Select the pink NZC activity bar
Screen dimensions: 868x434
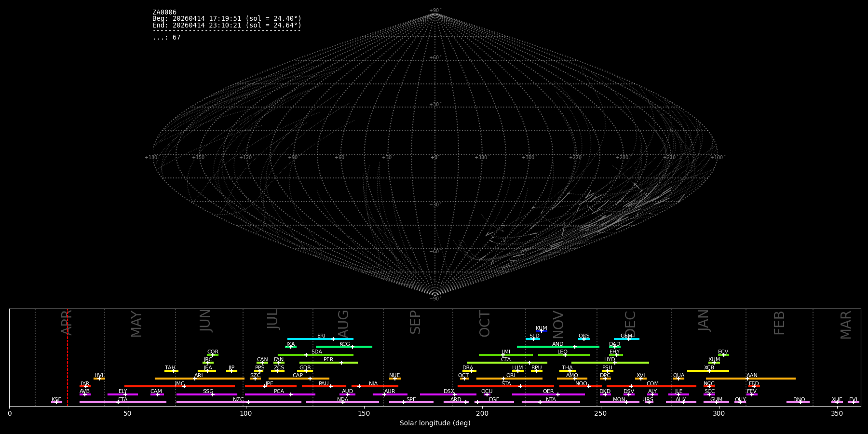(x=239, y=402)
